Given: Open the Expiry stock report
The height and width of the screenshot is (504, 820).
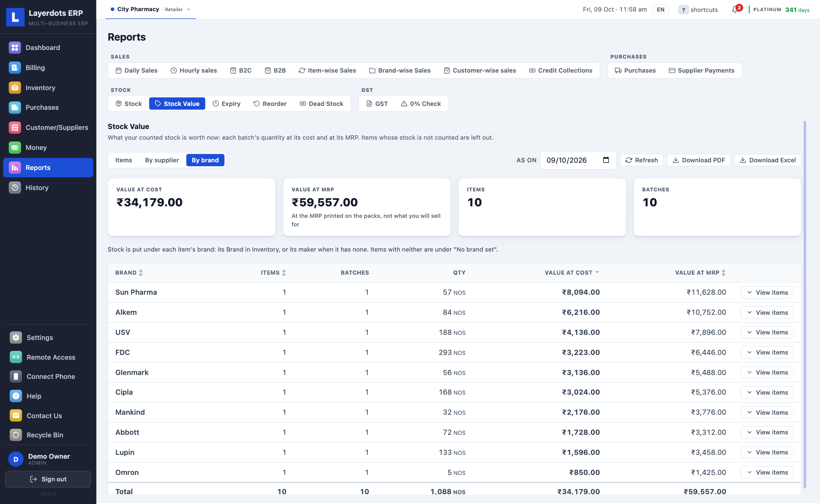Looking at the screenshot, I should pos(226,104).
